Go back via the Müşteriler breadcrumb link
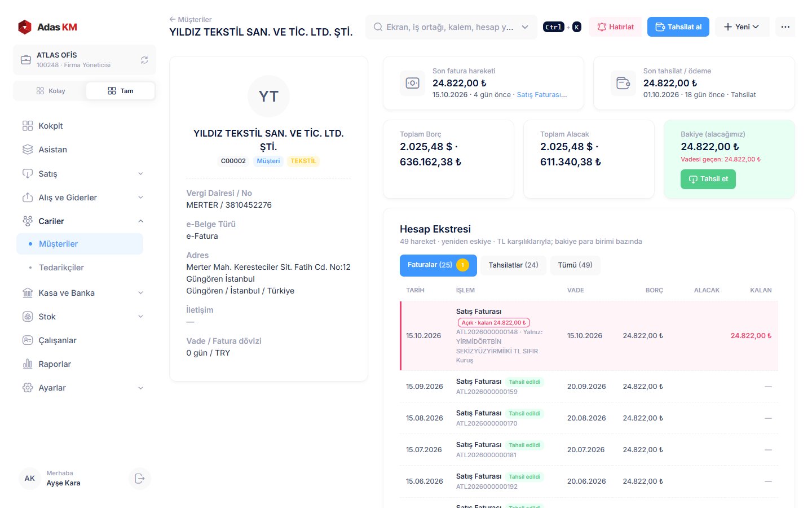The height and width of the screenshot is (508, 812). [191, 19]
